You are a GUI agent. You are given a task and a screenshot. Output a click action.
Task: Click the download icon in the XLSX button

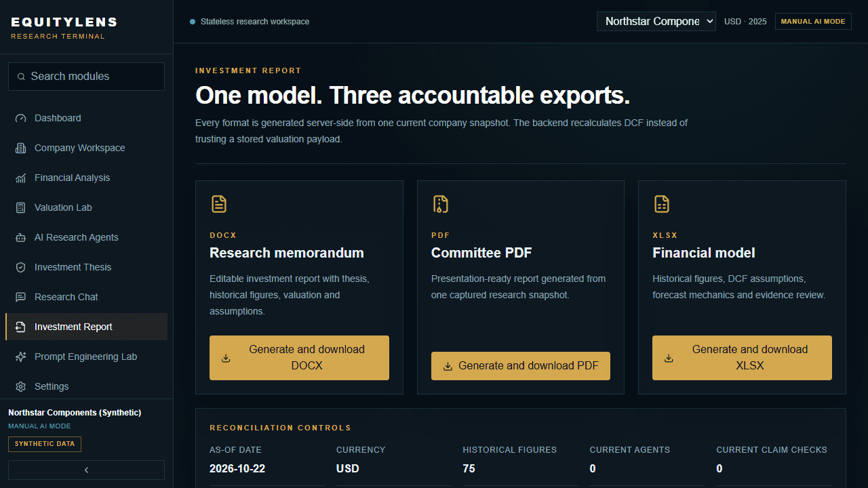(x=669, y=358)
